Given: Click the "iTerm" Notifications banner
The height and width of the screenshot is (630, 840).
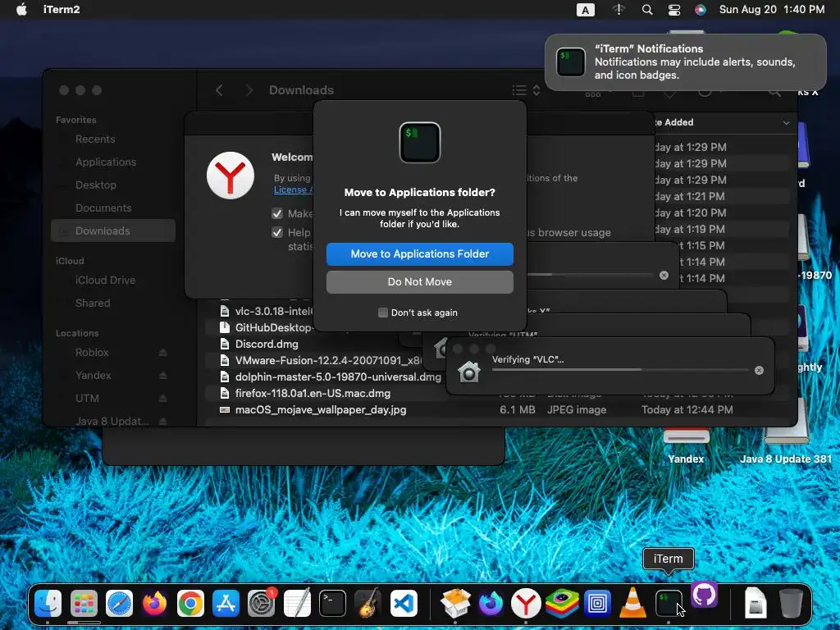Looking at the screenshot, I should [x=685, y=62].
